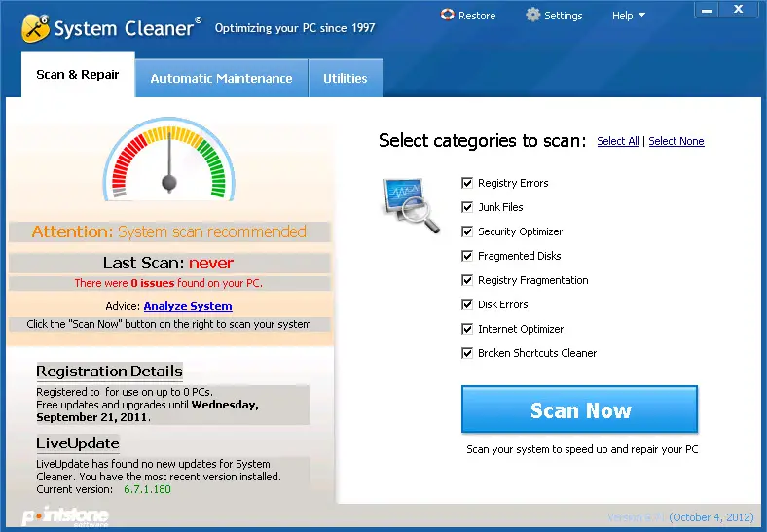Disable the Registry Fragmentation checkbox

[467, 280]
